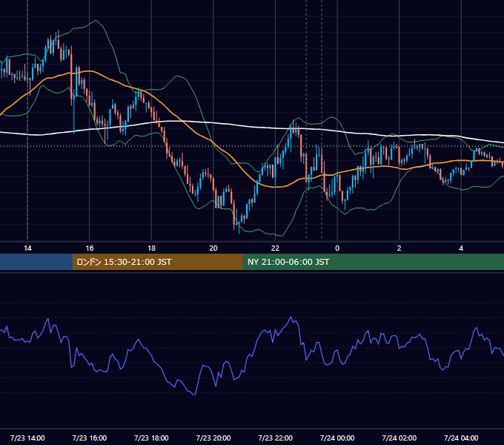Image resolution: width=504 pixels, height=445 pixels.
Task: Click the ロンドン 15:30-21:00 JST session band
Action: point(157,262)
